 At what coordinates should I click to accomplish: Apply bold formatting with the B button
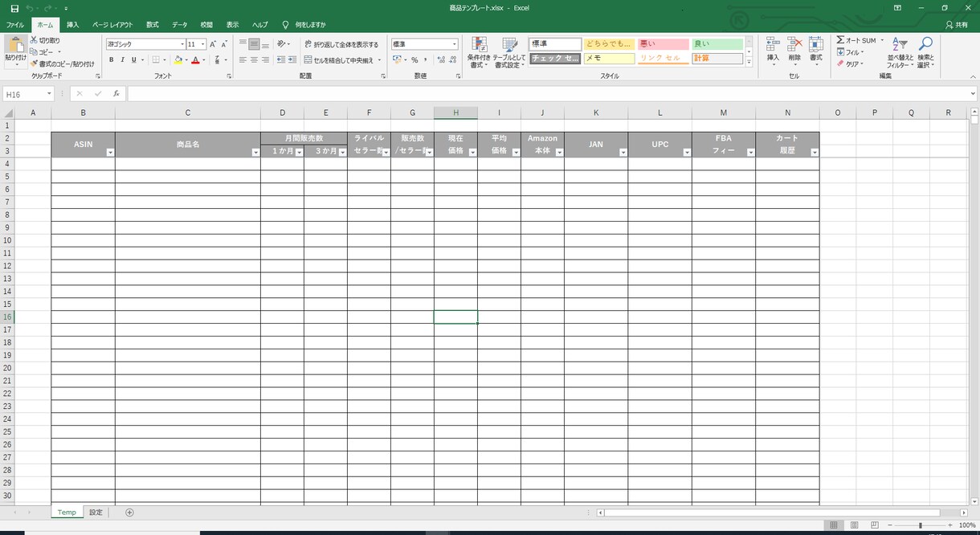pos(112,59)
